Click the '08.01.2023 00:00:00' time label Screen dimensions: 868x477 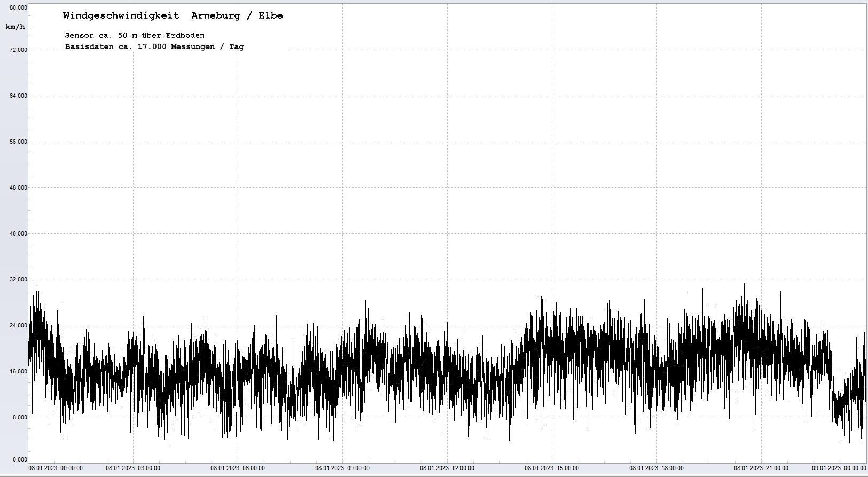pyautogui.click(x=56, y=468)
